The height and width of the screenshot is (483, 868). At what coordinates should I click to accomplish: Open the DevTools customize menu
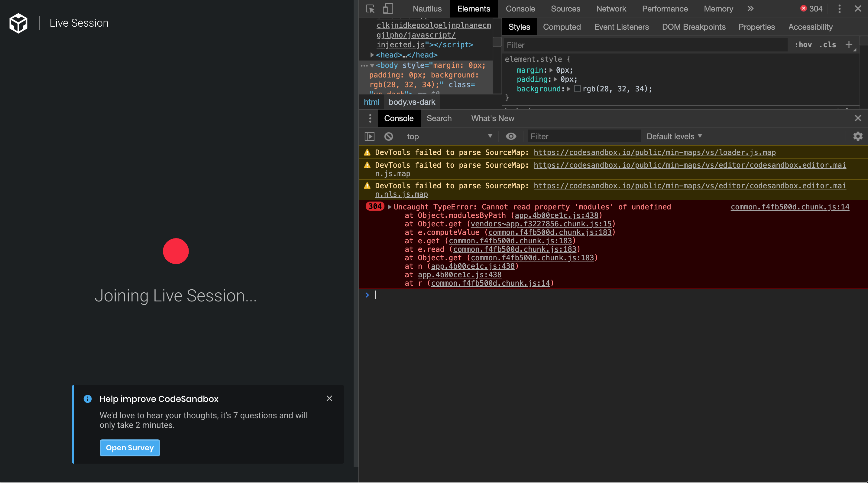tap(839, 9)
